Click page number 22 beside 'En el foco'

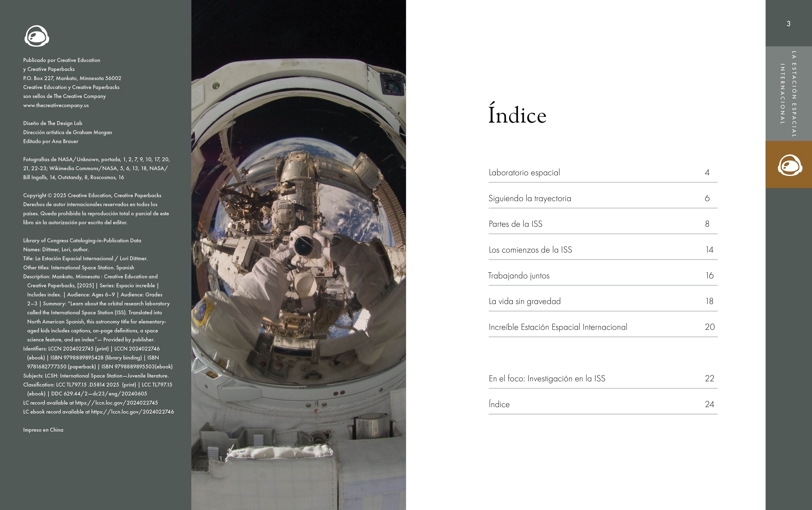tap(709, 379)
